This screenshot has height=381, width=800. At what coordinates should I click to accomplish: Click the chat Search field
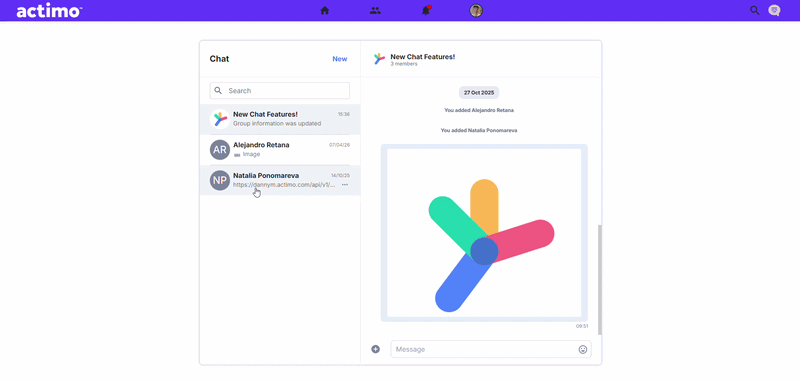280,90
